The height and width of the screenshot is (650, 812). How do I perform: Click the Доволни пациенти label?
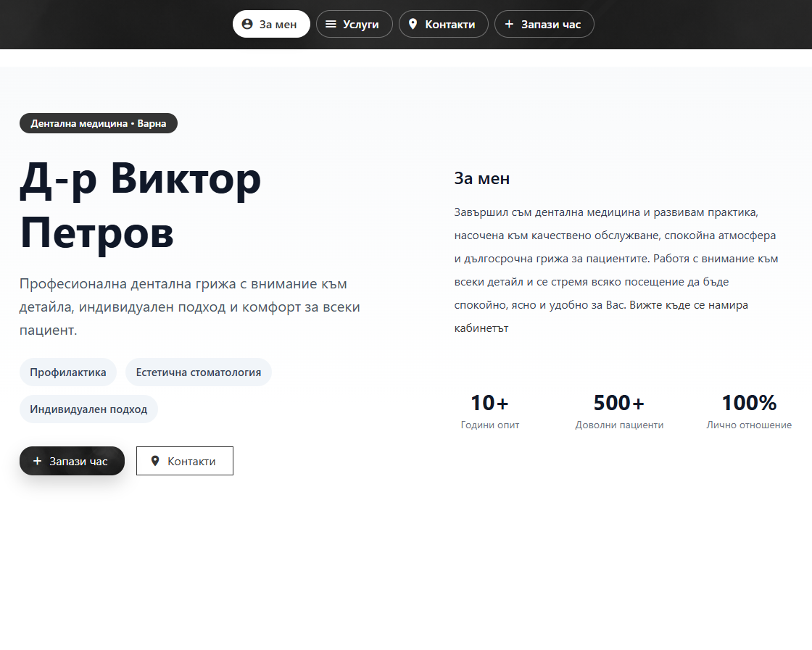[x=619, y=425]
